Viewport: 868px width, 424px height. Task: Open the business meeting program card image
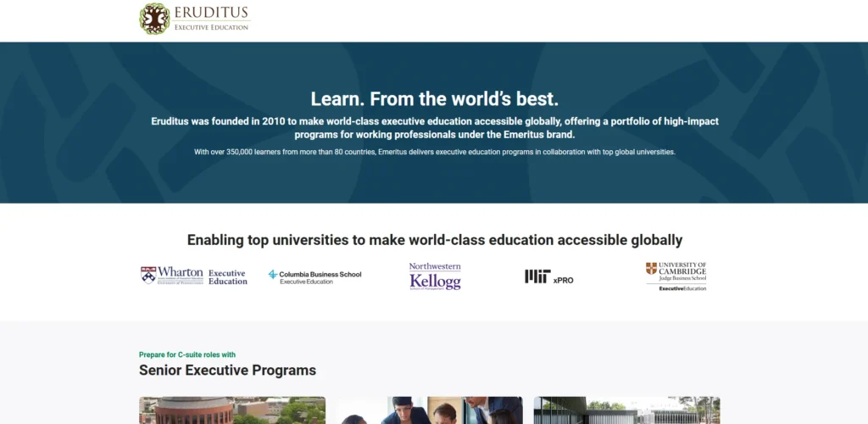click(430, 410)
